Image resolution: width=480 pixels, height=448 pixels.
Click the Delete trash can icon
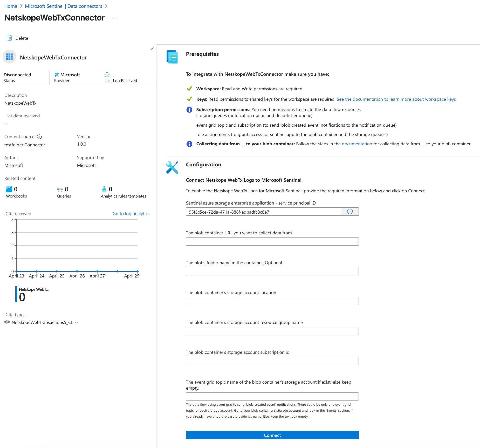click(10, 38)
